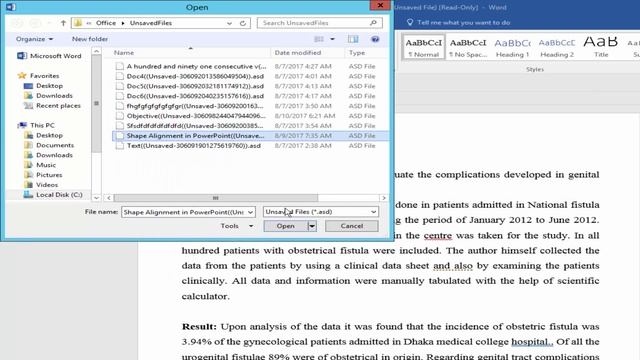Click the lightbulb Tell me icon in Word
Image resolution: width=640 pixels, height=360 pixels.
tap(410, 22)
